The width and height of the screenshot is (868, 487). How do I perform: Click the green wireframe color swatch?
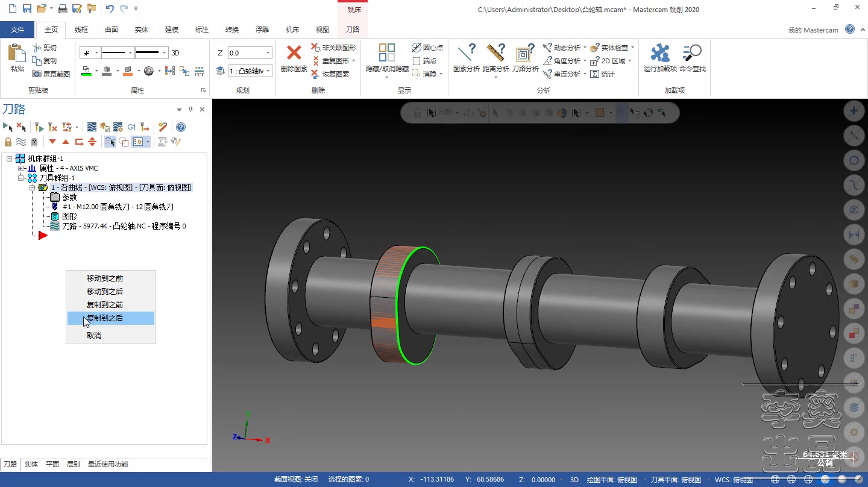86,71
